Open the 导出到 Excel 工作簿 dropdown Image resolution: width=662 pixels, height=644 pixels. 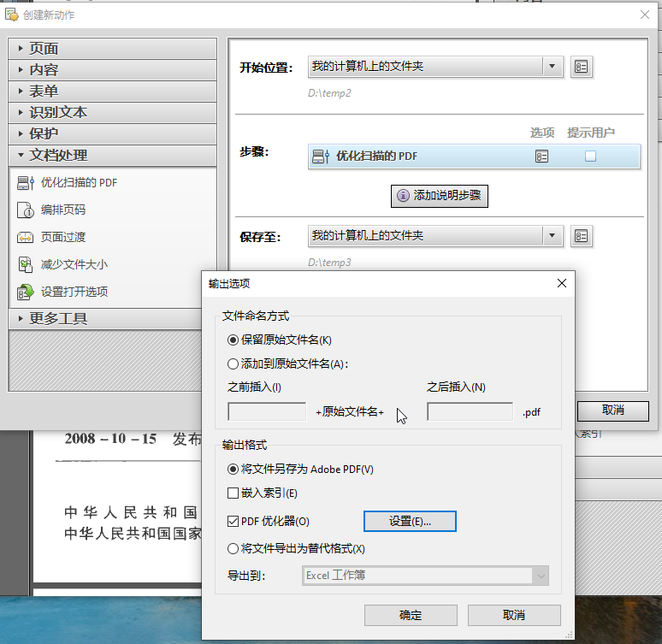point(425,576)
